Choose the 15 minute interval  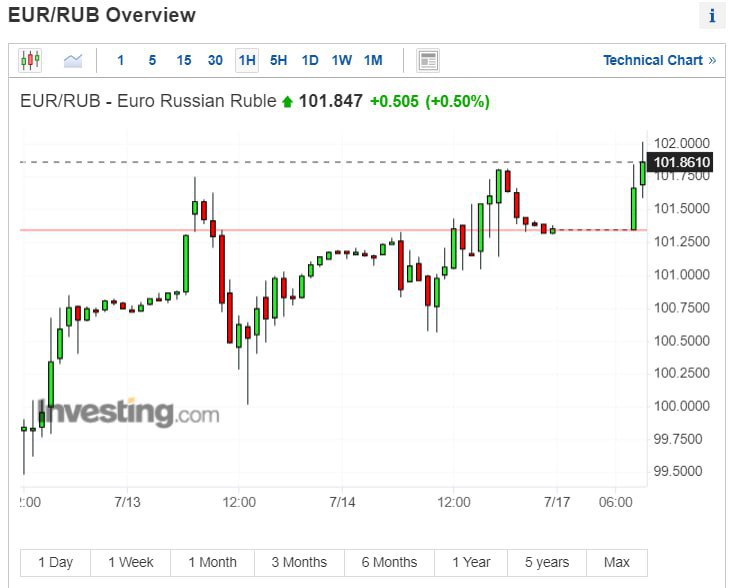pos(184,60)
